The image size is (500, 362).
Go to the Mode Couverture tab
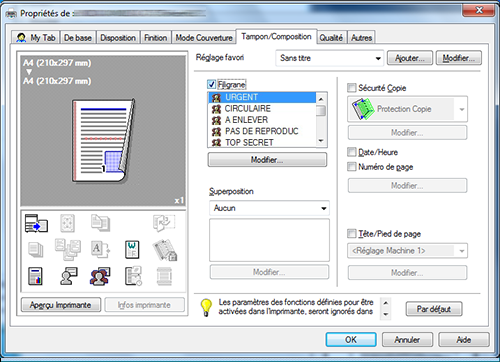[x=204, y=38]
